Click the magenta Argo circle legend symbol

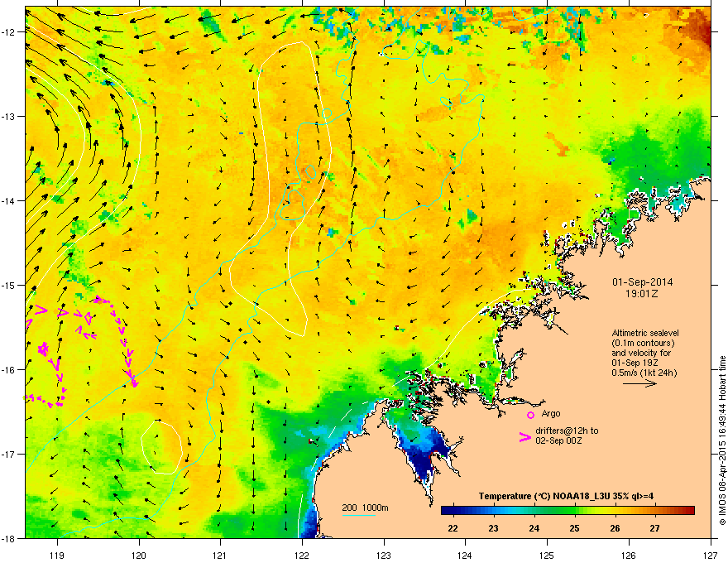(x=530, y=415)
